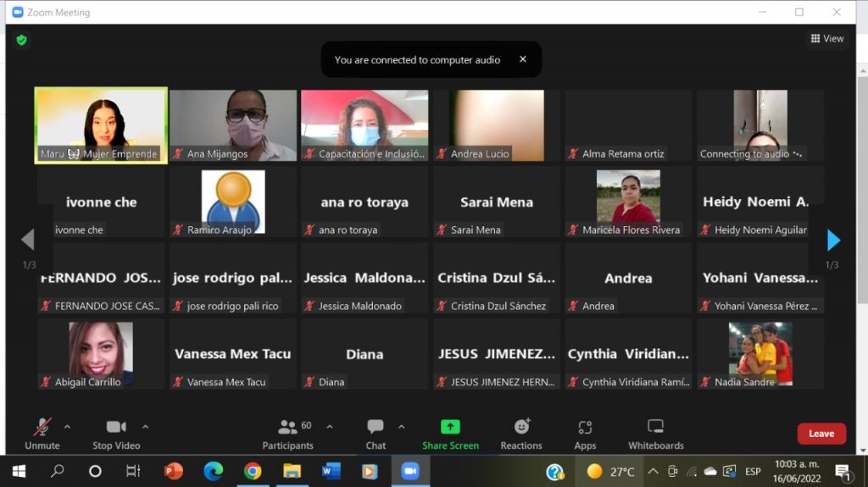Open the View layout menu
The height and width of the screenshot is (487, 868).
coord(827,38)
